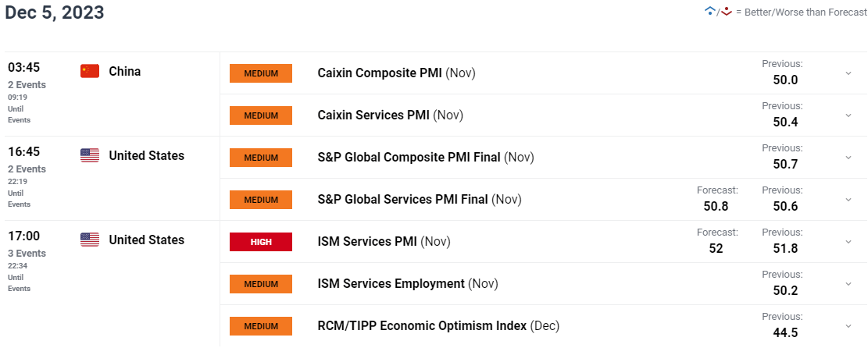Expand S&P Global Services PMI Final chevron
The width and height of the screenshot is (868, 348).
[848, 199]
